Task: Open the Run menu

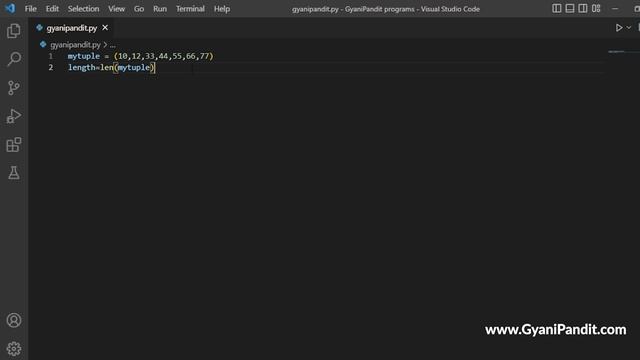Action: coord(160,9)
